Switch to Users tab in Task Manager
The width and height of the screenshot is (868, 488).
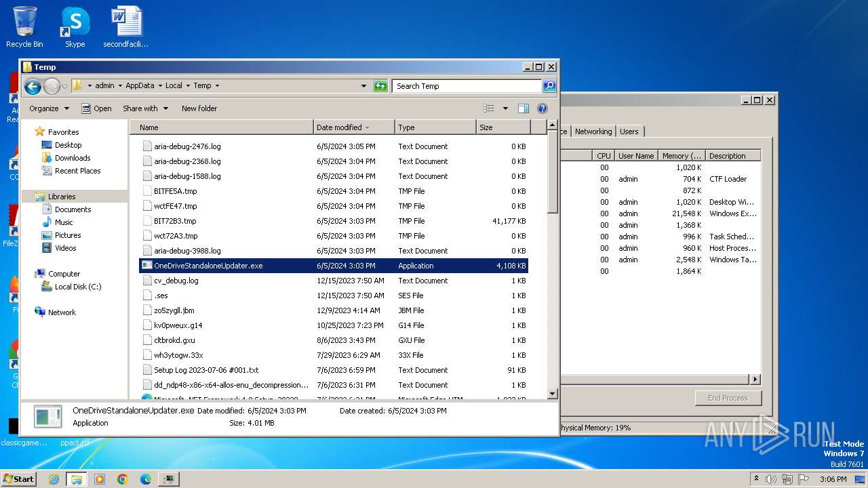point(629,131)
